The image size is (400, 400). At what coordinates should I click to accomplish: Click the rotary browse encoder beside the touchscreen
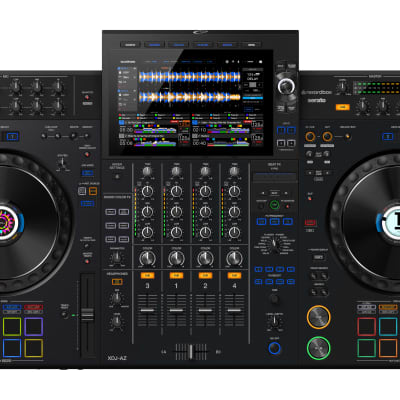tap(286, 86)
